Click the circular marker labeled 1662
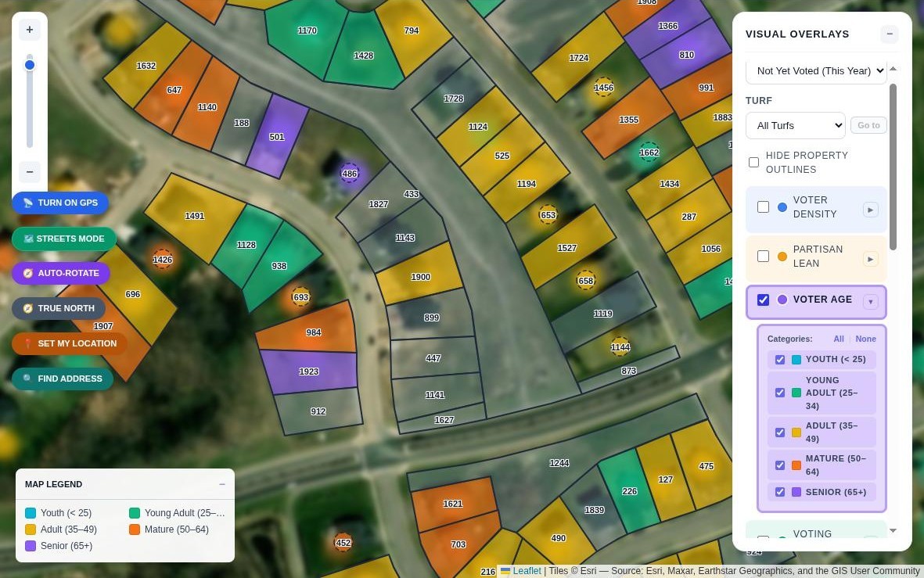 649,153
